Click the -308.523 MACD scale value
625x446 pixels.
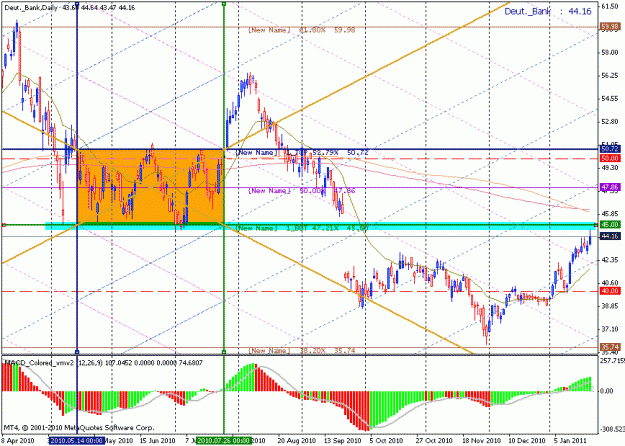[612, 429]
